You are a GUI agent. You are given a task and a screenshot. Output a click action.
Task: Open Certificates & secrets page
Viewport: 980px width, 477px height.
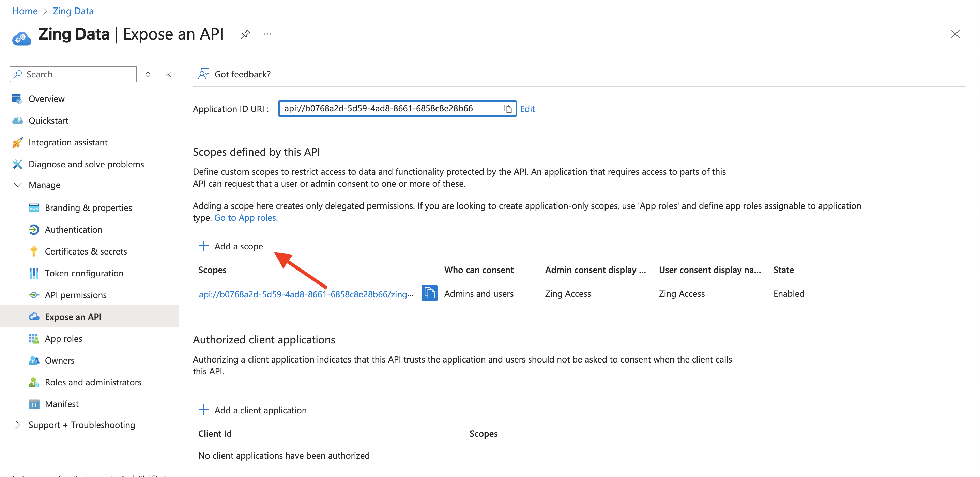[x=86, y=251]
